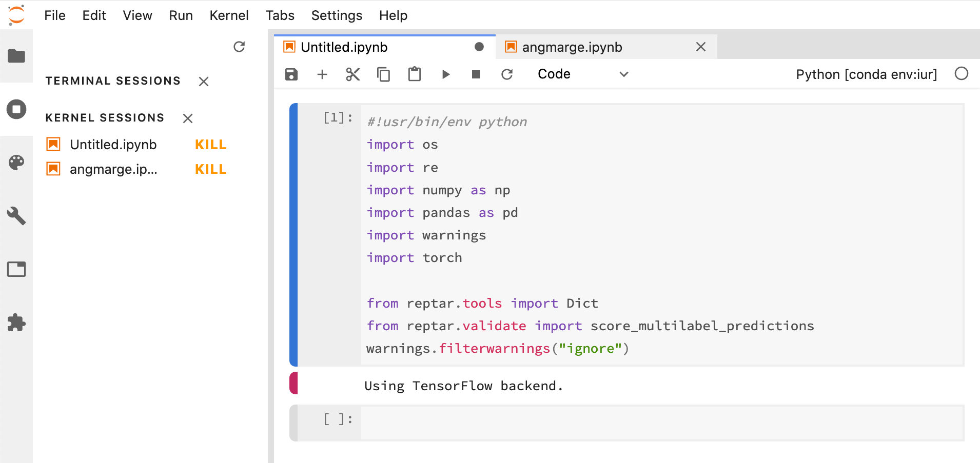Click the warnings.filterwarnings code line
This screenshot has height=463, width=980.
click(498, 349)
